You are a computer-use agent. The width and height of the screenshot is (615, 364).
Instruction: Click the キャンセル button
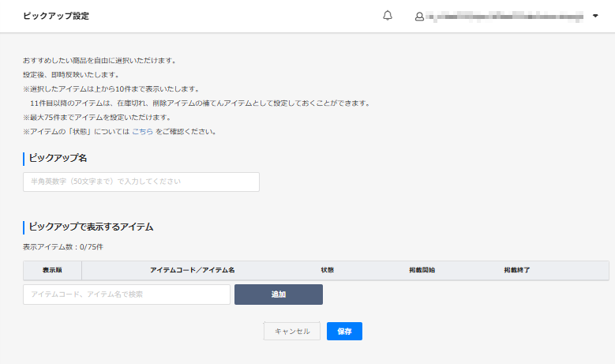point(292,331)
